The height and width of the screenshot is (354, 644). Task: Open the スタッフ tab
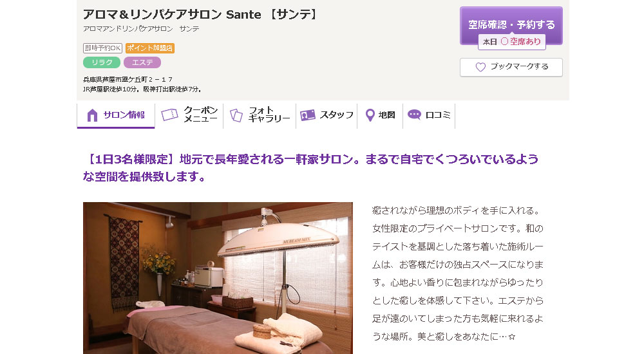[327, 115]
